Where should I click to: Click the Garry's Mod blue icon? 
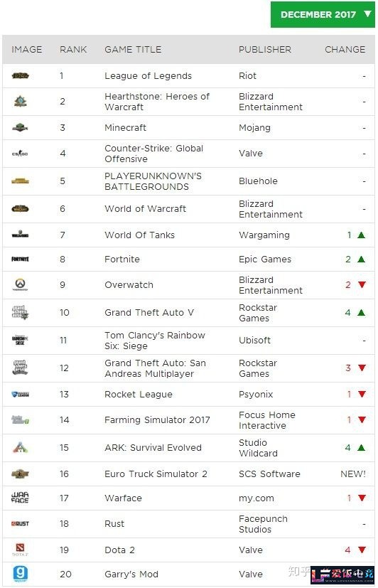click(20, 574)
